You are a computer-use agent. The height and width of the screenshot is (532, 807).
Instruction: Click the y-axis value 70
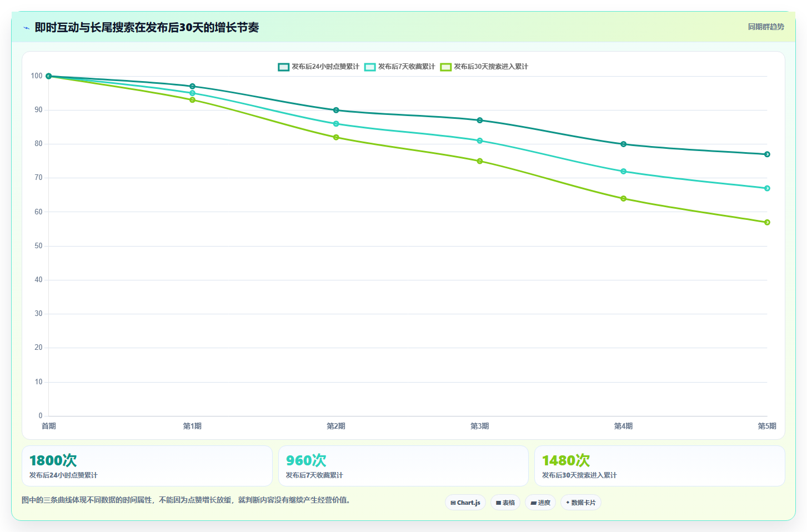38,178
